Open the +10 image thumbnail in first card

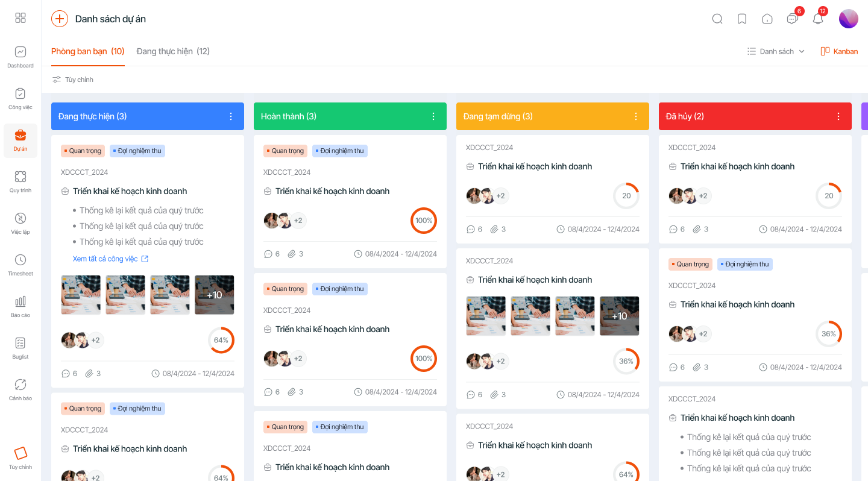click(x=215, y=295)
